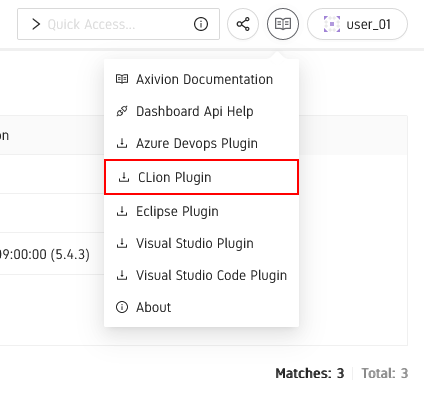Download the Visual Studio Plugin

(x=201, y=243)
